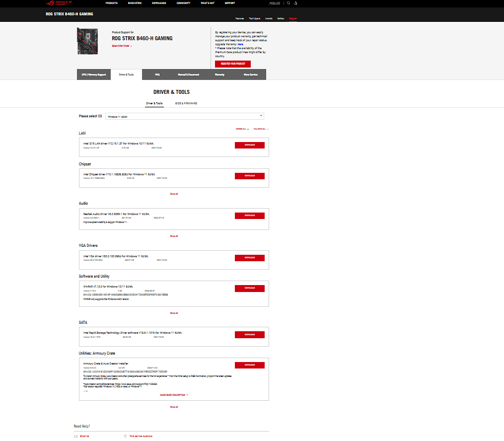Click EXPAND ALL
The width and height of the screenshot is (504, 441).
(242, 129)
